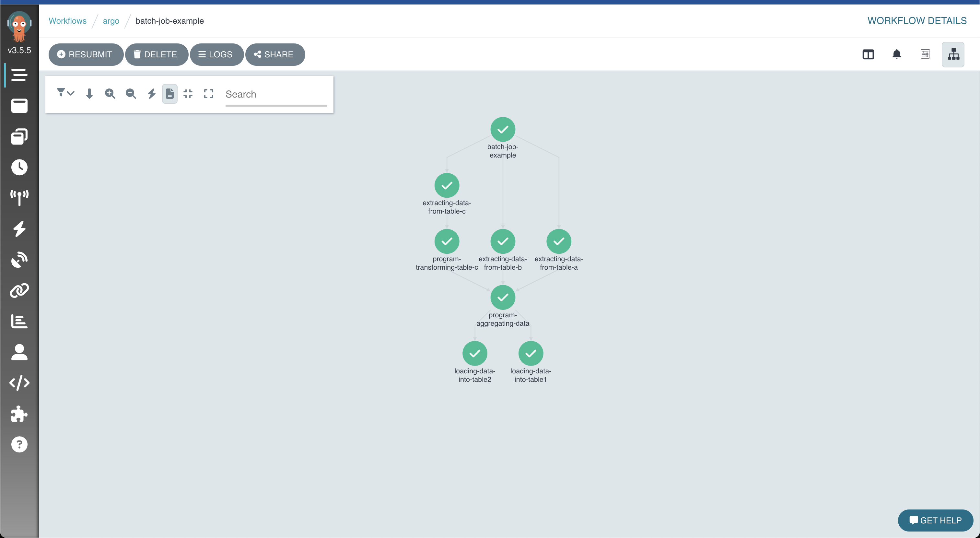This screenshot has height=538, width=980.
Task: Collapse all nodes in graph
Action: click(x=188, y=94)
